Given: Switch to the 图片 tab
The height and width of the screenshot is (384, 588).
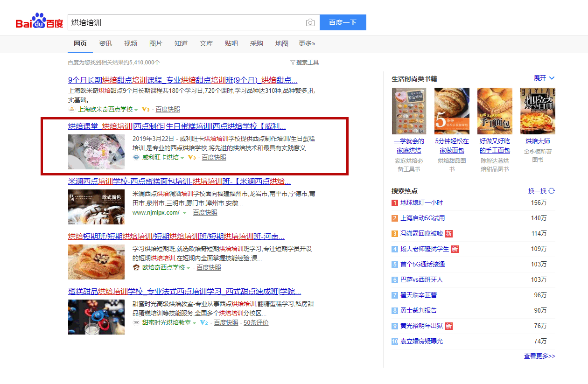Looking at the screenshot, I should point(156,44).
